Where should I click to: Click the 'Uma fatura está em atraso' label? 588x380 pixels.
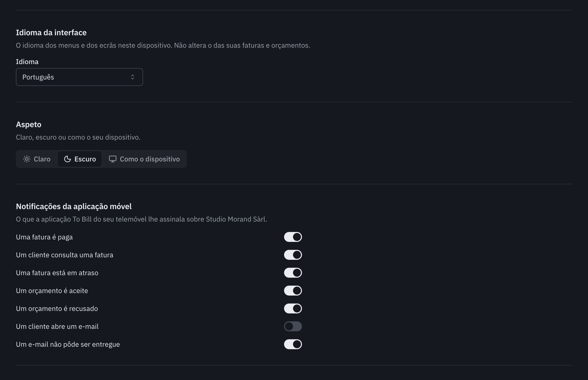tap(57, 273)
